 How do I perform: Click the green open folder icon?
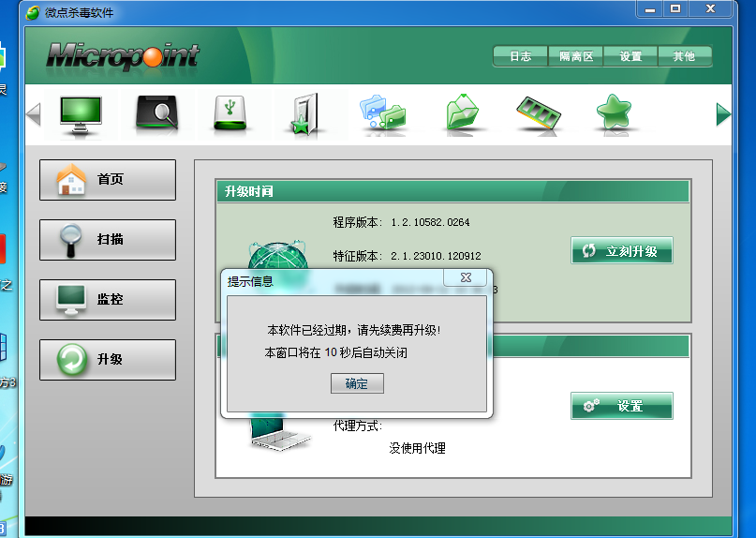(x=462, y=112)
